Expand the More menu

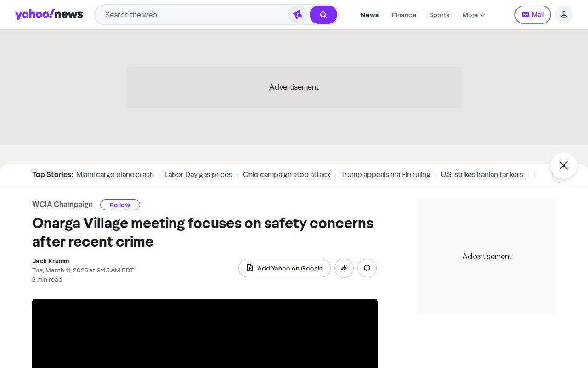(x=474, y=15)
